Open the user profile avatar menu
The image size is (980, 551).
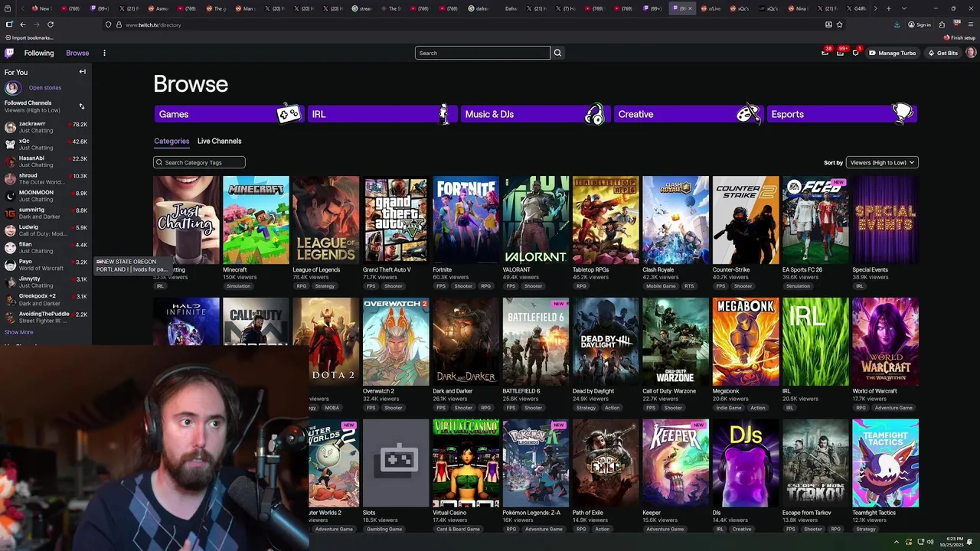[971, 53]
